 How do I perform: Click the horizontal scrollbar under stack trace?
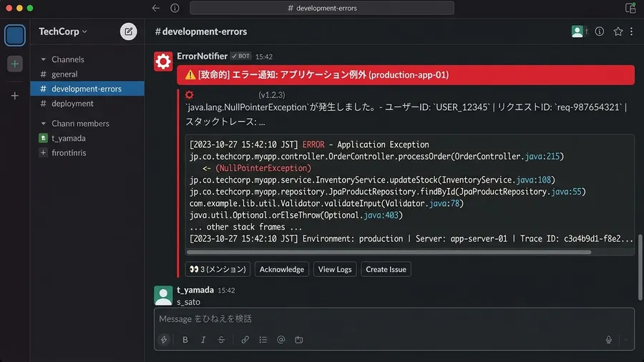click(389, 253)
